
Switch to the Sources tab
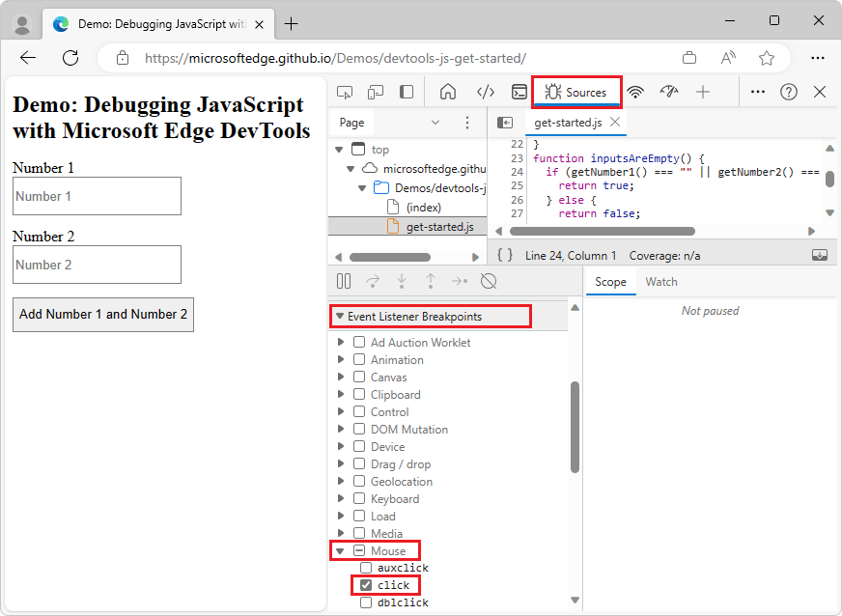tap(576, 92)
